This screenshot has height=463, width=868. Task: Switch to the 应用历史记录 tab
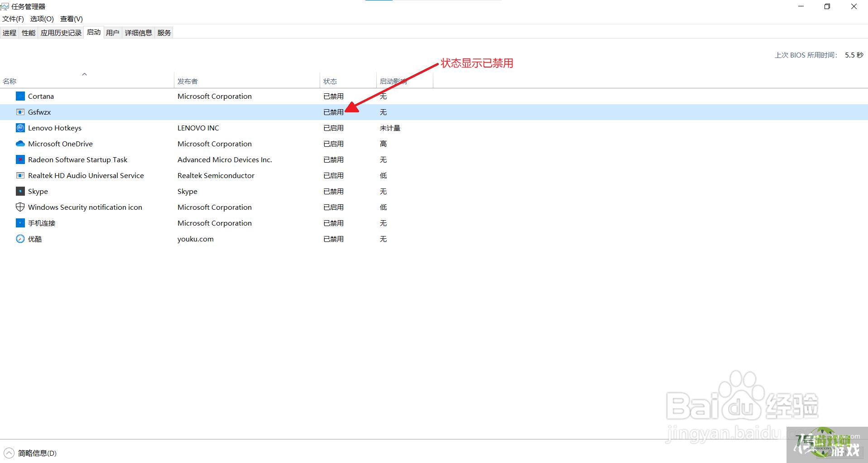(61, 33)
